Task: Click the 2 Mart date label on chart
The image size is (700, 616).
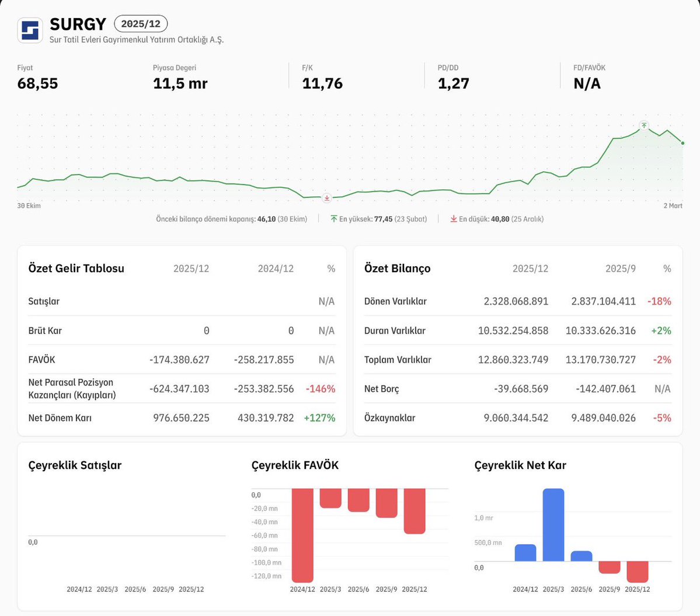Action: pos(673,206)
